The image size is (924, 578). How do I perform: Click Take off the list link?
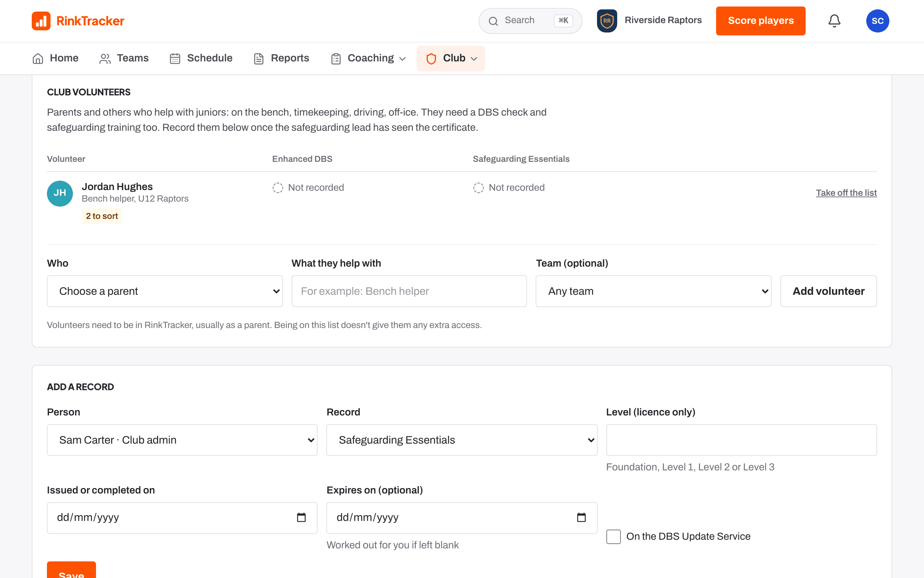846,193
